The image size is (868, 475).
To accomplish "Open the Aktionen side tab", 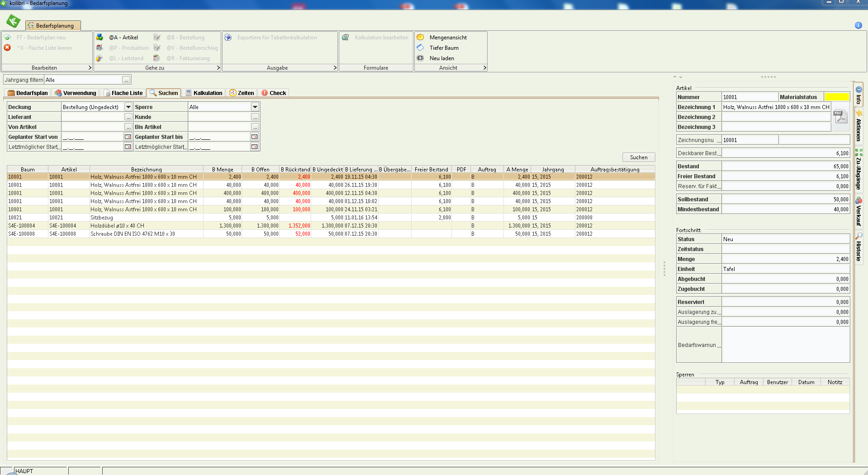I will (859, 126).
